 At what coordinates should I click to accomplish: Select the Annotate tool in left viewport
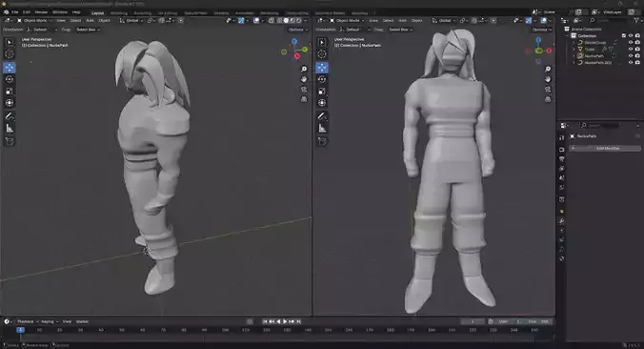[10, 116]
